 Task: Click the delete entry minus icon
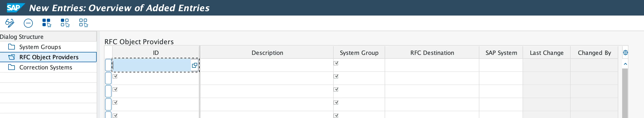pyautogui.click(x=28, y=23)
